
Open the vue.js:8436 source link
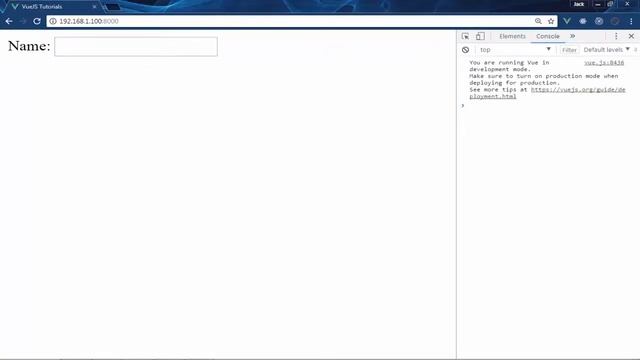[x=604, y=62]
